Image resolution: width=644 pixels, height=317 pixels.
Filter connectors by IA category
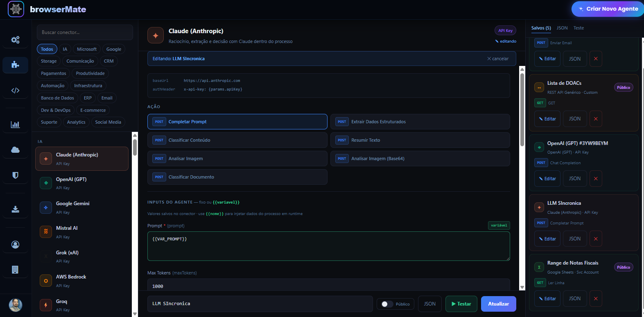coord(65,49)
